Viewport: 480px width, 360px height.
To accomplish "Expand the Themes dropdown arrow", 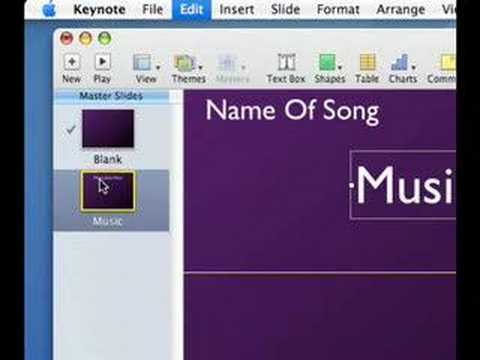I will coord(201,68).
